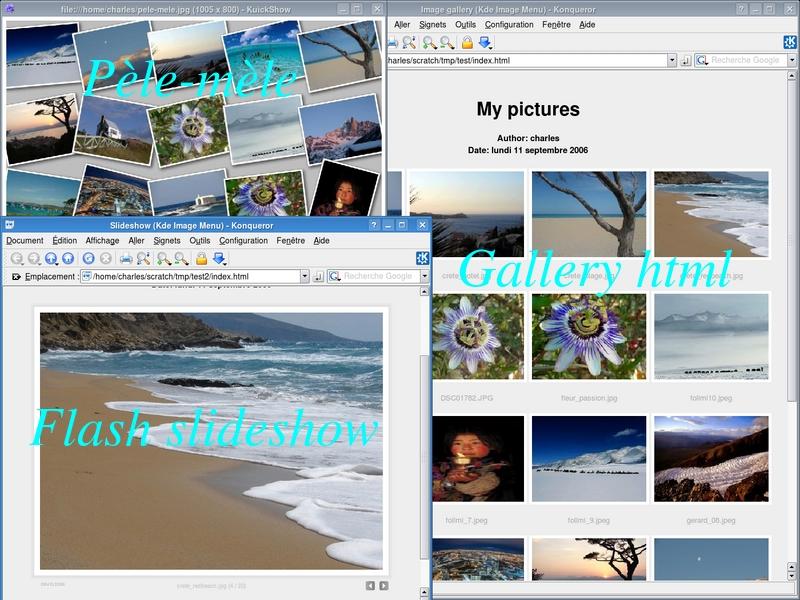Open follmi_7.jpeg portrait thumbnail in gallery
This screenshot has width=800, height=600.
point(478,459)
